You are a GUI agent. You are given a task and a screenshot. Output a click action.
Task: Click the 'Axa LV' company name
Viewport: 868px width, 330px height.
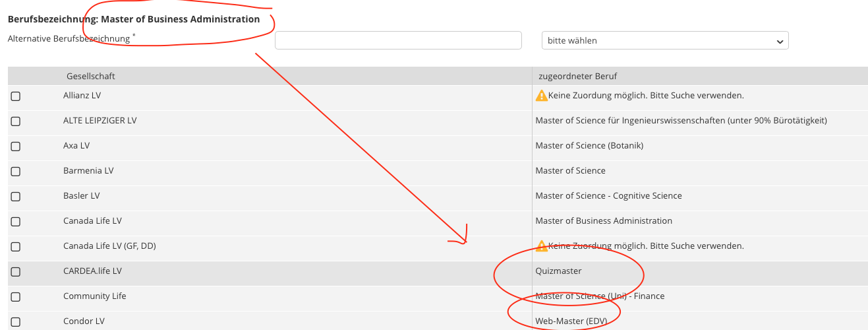(x=76, y=146)
